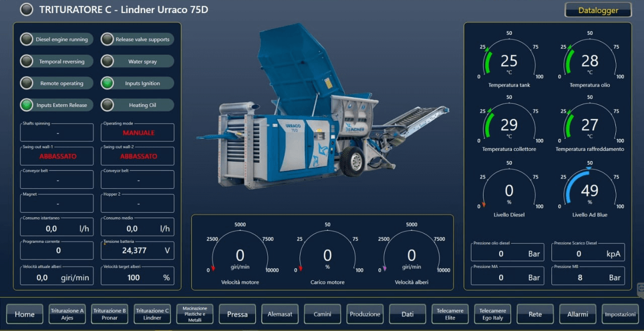Click the Magnet status field

[57, 203]
